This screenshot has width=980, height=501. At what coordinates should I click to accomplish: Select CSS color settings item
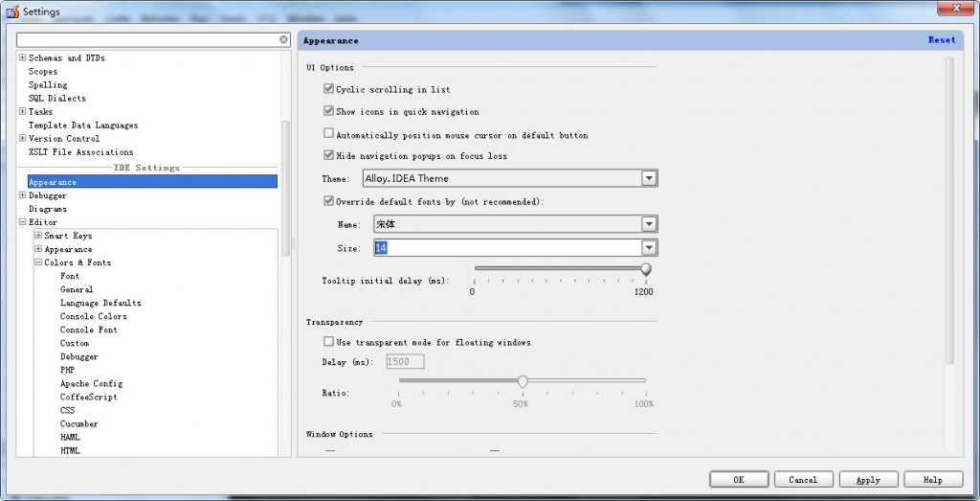(68, 410)
